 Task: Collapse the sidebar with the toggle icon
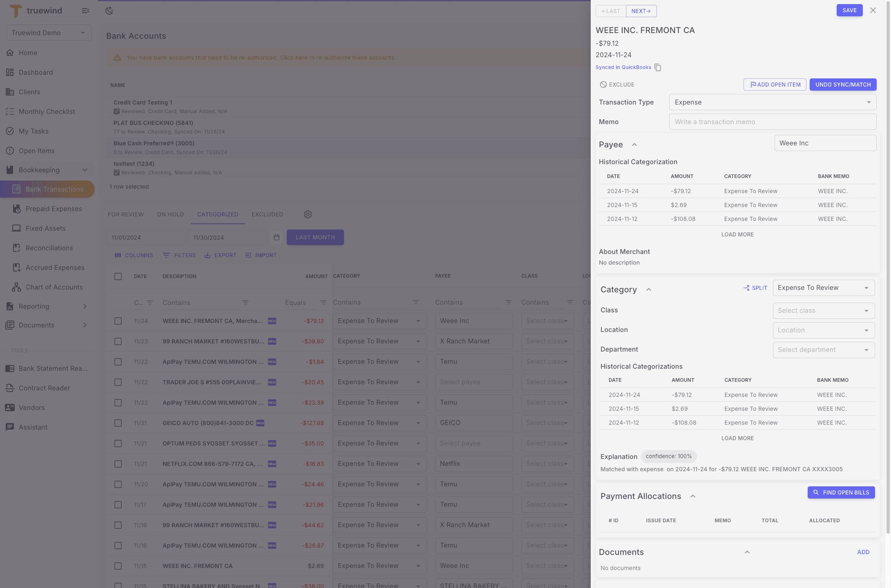pyautogui.click(x=85, y=11)
